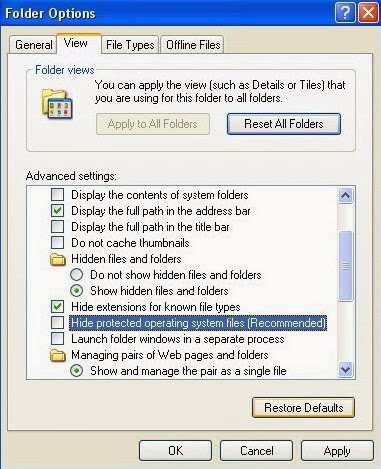
Task: Open the File Types tab
Action: [x=130, y=45]
